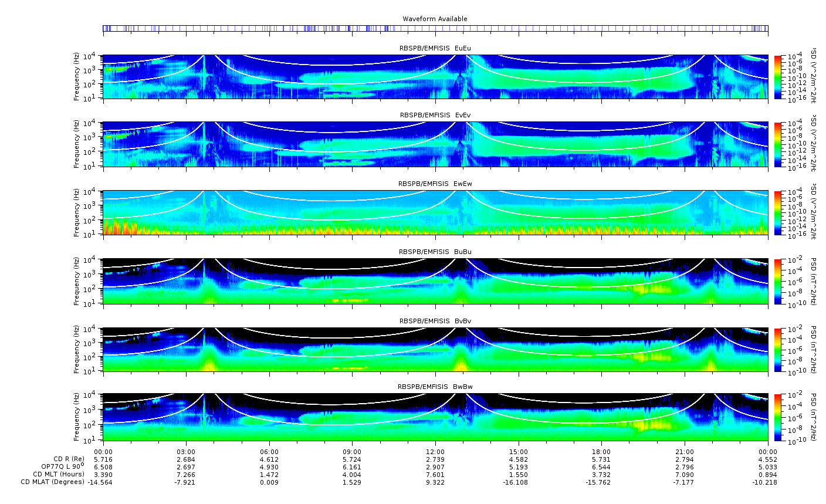Click the BwBw panel color scale bar
The width and height of the screenshot is (826, 504).
tap(777, 417)
